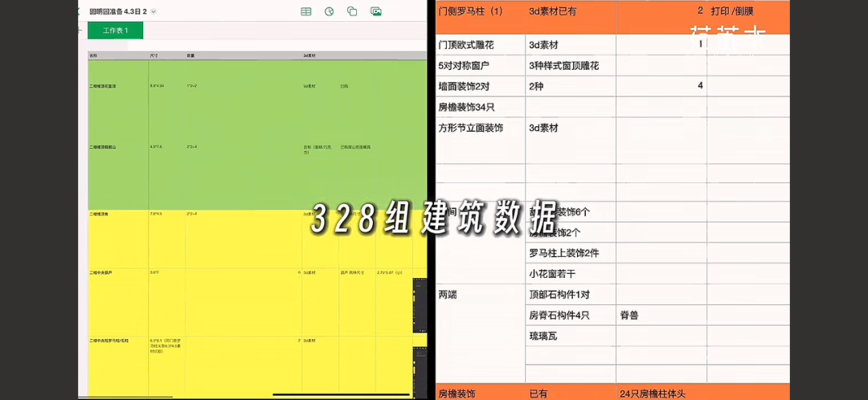Open the insert shape icon
Viewport: 868px width, 400px height.
352,11
